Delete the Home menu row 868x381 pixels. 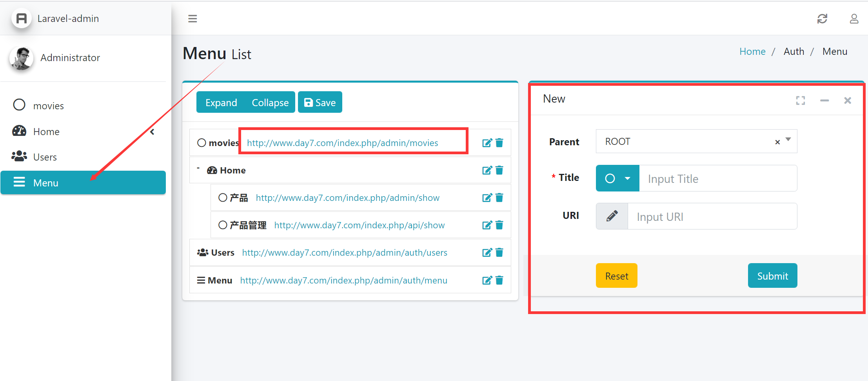tap(499, 170)
